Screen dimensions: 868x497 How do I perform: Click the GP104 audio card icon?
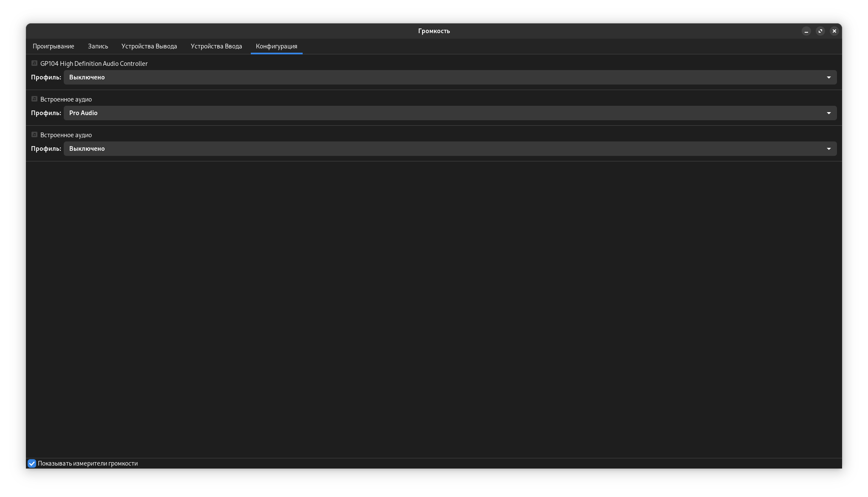(x=34, y=63)
